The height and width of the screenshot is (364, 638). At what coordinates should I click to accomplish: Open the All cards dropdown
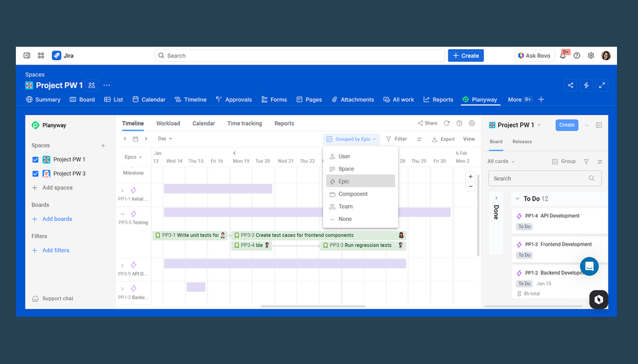point(501,162)
